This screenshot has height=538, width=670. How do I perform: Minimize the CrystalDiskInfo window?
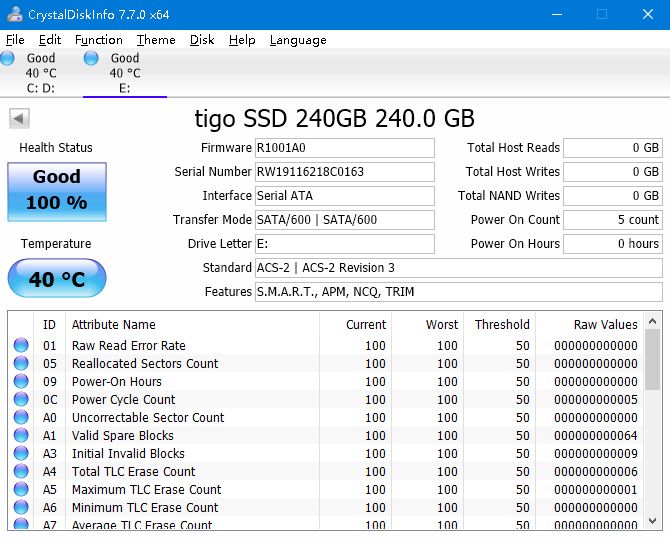click(557, 14)
